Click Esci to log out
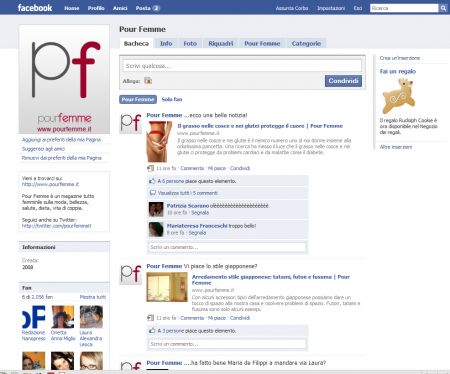Image resolution: width=450 pixels, height=374 pixels. 358,8
